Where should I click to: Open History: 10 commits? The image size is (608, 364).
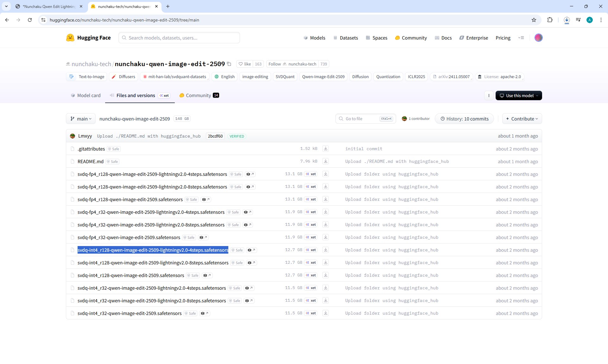[464, 119]
